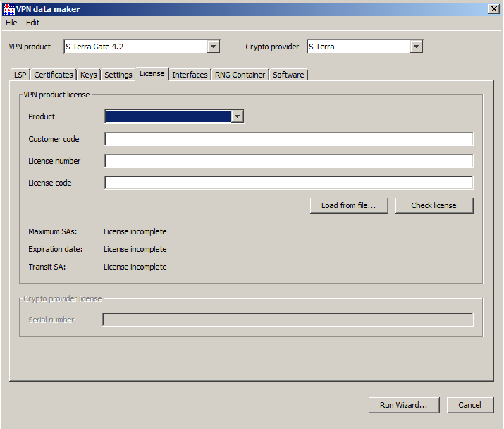Screen dimensions: 504x429
Task: Open the RNG Container tab
Action: [240, 75]
